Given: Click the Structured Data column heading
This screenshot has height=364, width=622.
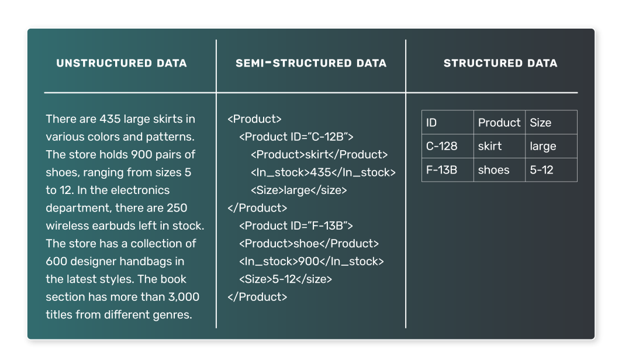Looking at the screenshot, I should [x=500, y=63].
